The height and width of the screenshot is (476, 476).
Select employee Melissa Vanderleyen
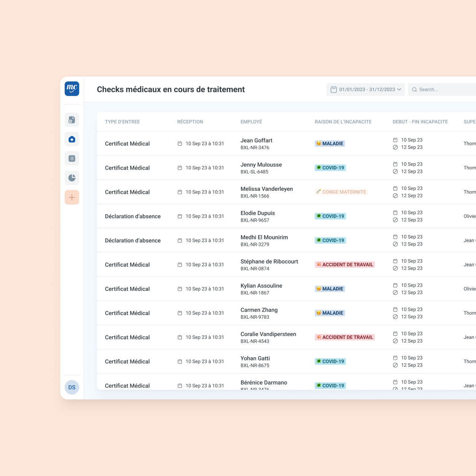pyautogui.click(x=267, y=189)
